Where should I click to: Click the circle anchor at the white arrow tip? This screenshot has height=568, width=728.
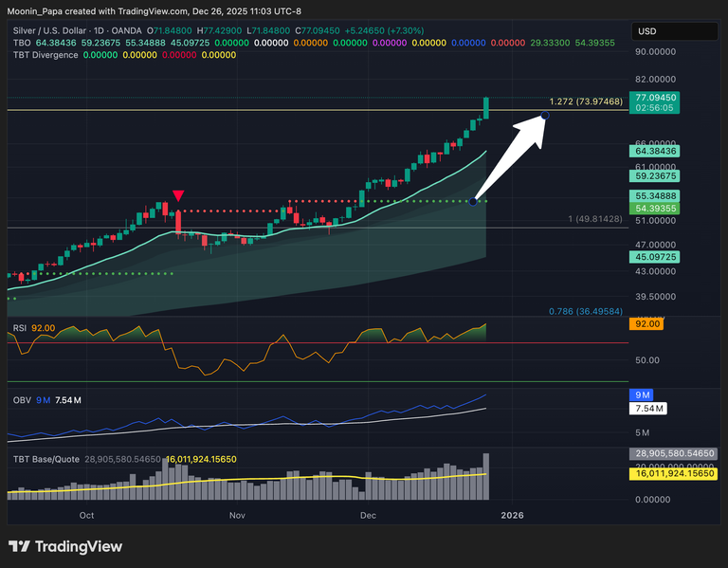tap(545, 116)
